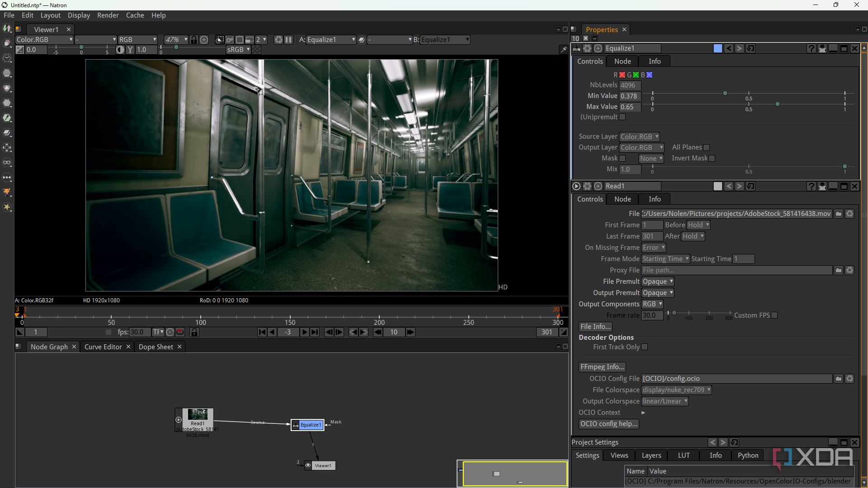Click the File Info... button
868x488 pixels.
(595, 327)
